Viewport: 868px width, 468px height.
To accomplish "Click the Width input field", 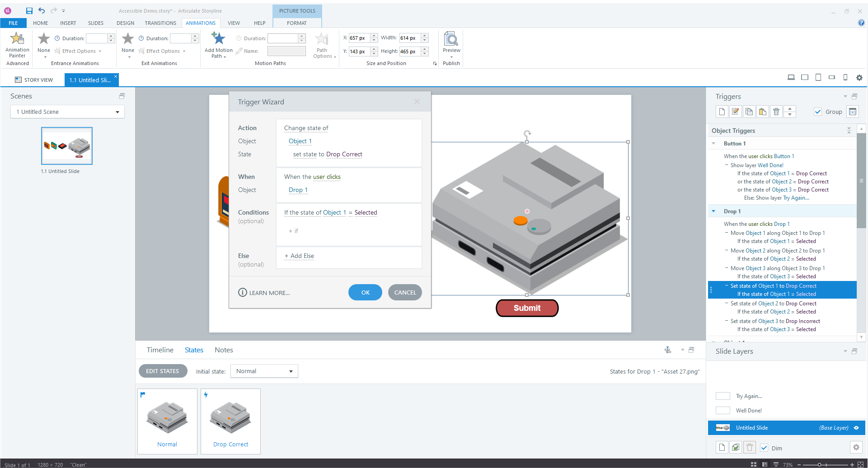I will point(410,38).
